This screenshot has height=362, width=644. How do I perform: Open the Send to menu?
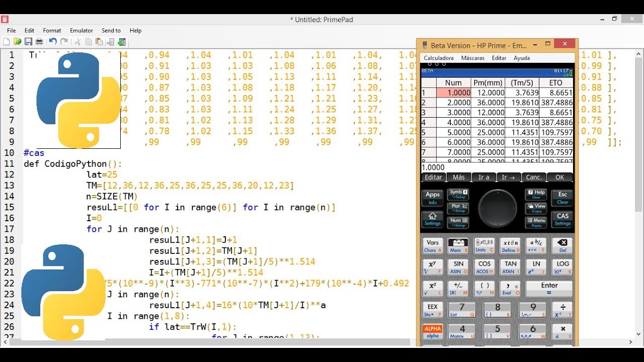111,31
